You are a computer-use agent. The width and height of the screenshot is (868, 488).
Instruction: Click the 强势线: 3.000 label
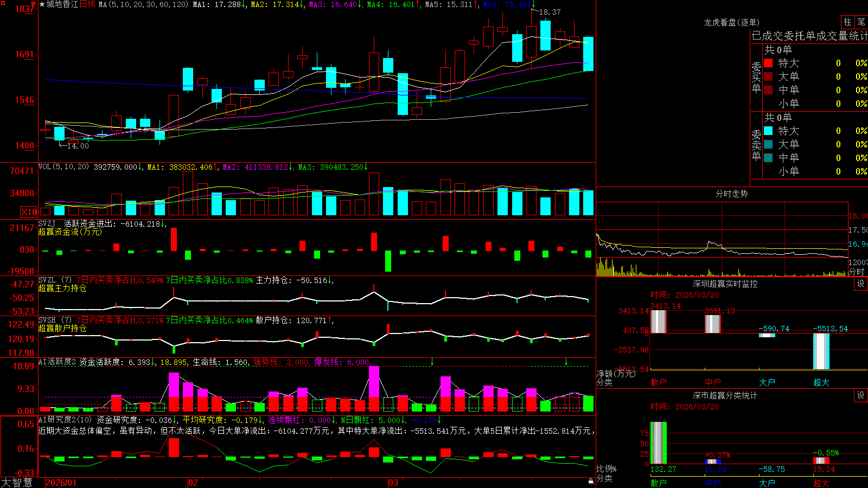coord(282,362)
